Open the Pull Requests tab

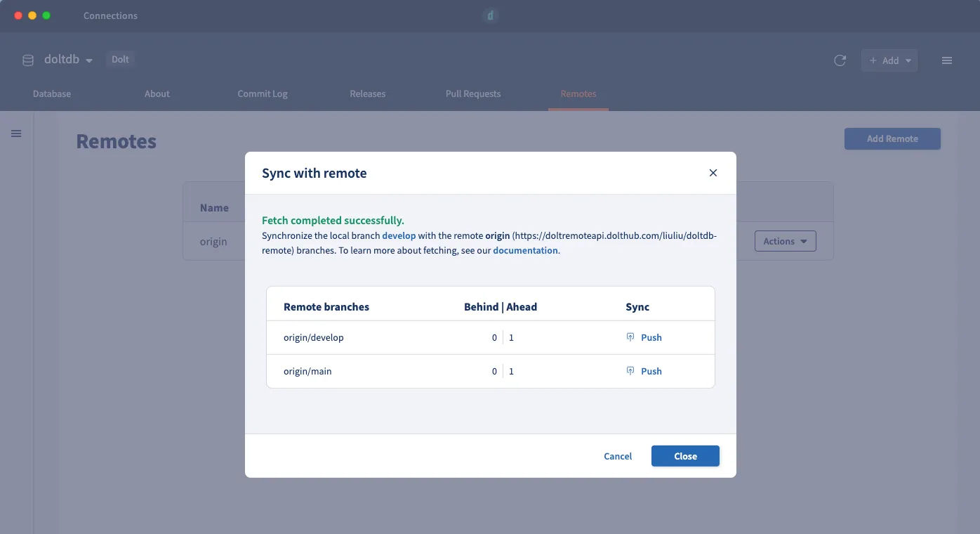tap(473, 93)
